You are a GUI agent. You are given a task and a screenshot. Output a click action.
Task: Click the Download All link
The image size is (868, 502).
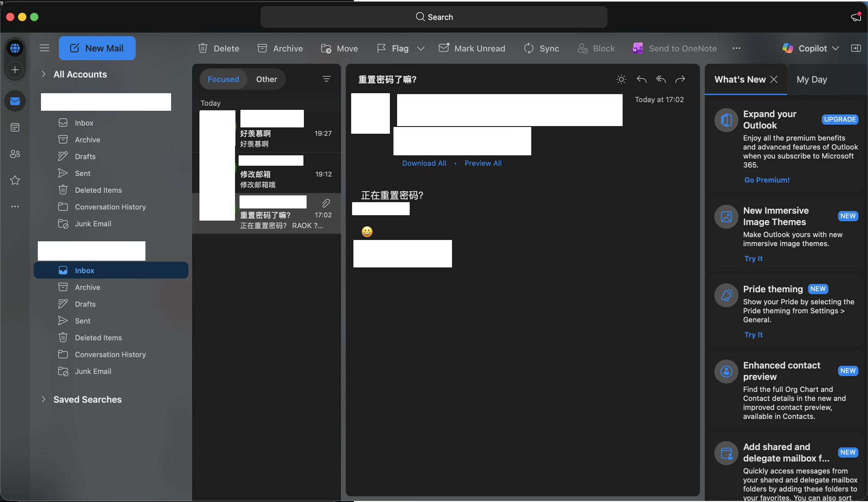(424, 163)
